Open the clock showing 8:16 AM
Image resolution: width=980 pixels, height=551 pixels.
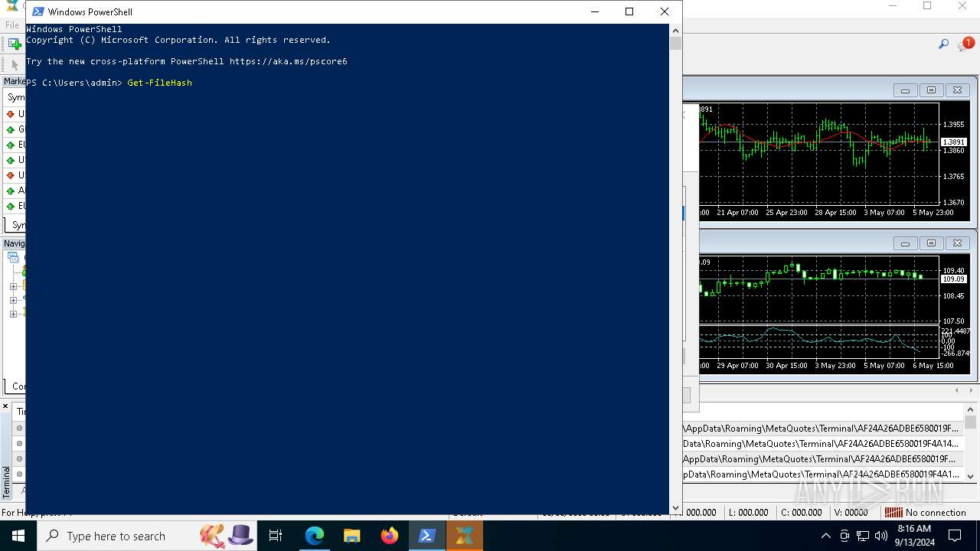(913, 536)
